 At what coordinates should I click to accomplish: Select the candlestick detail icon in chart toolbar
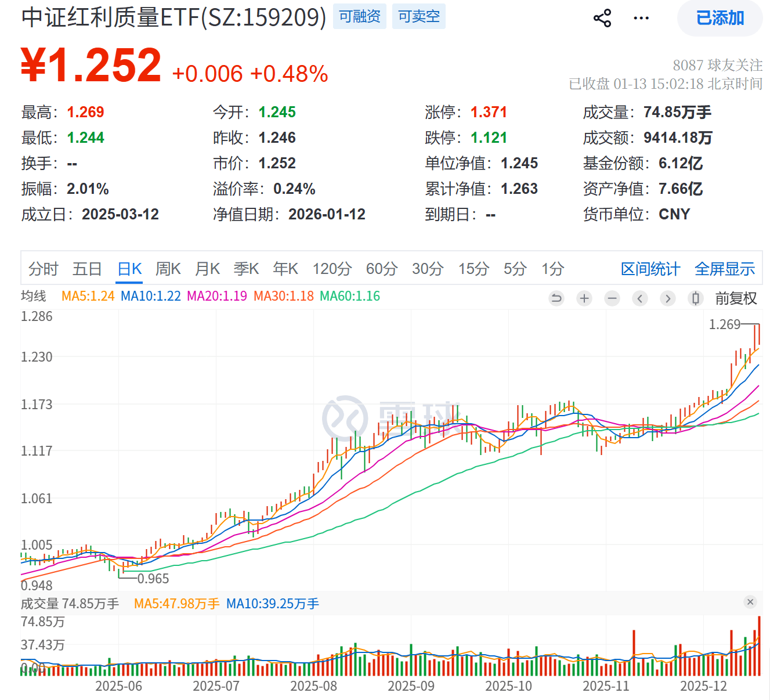coord(695,298)
